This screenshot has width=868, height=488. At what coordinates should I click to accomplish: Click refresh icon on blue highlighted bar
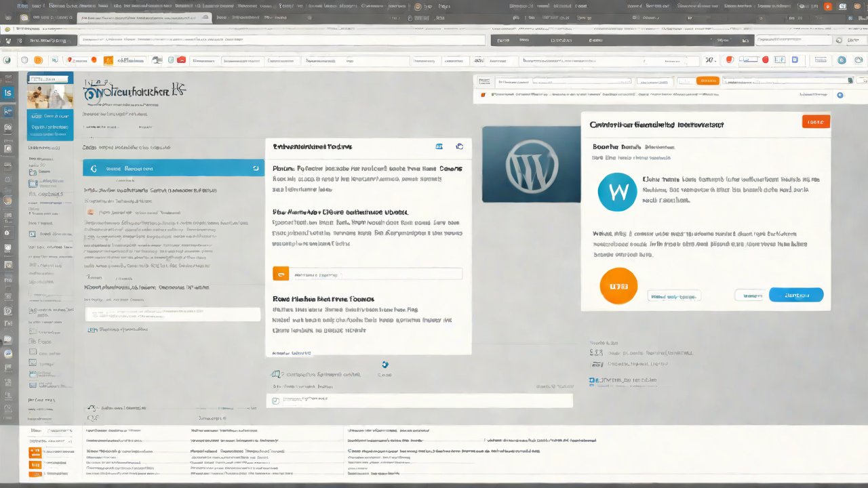(256, 168)
